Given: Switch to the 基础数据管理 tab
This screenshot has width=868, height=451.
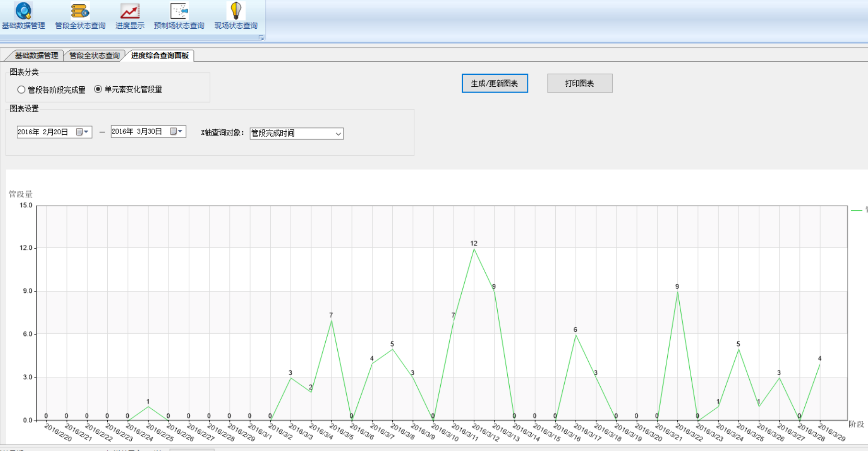Looking at the screenshot, I should tap(36, 56).
